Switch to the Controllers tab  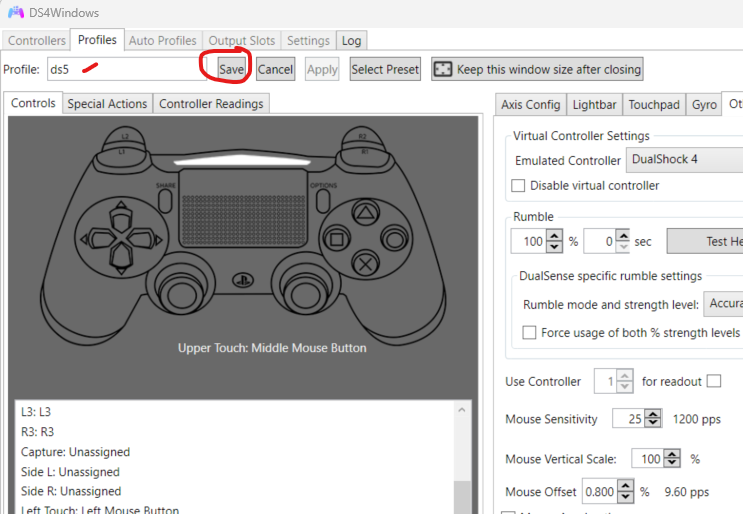pyautogui.click(x=36, y=41)
